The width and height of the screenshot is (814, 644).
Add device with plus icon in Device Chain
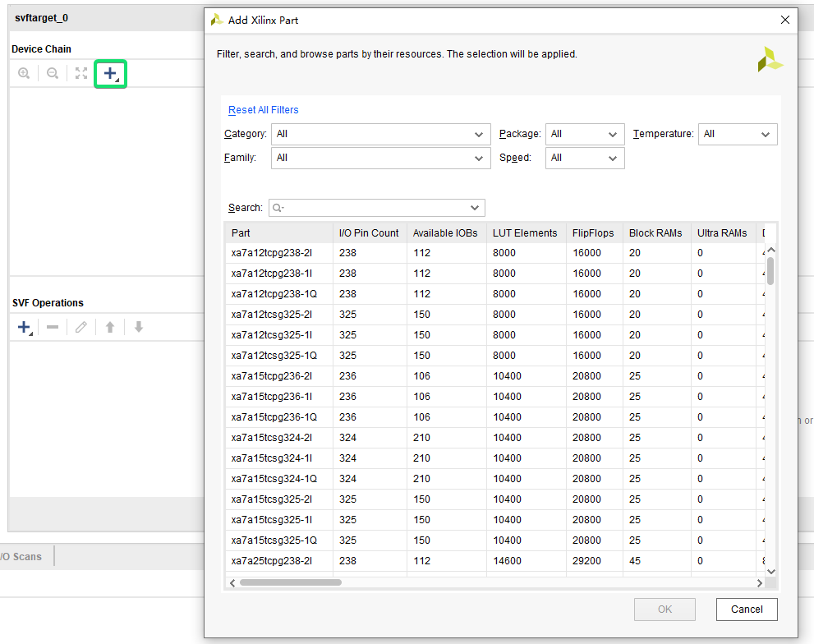click(111, 74)
